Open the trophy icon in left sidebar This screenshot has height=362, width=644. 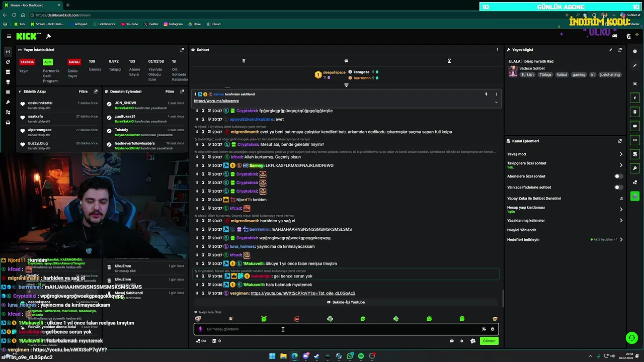click(x=8, y=82)
